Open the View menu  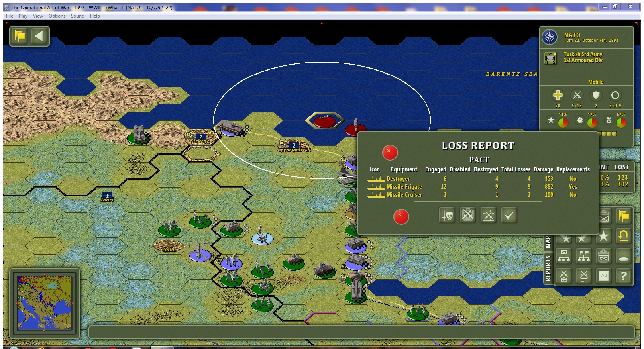[38, 16]
